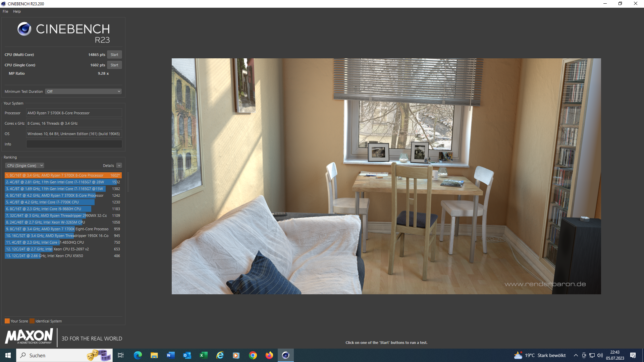Open Microsoft Edge from taskbar
Screen dimensions: 644x362
(x=138, y=355)
